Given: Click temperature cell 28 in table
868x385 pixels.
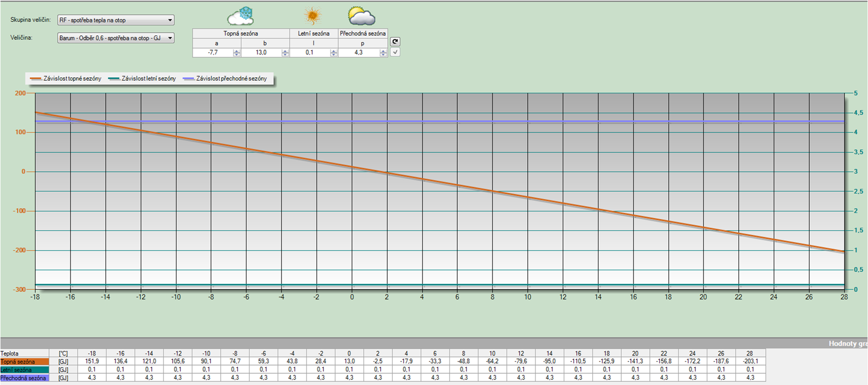Looking at the screenshot, I should coord(750,353).
